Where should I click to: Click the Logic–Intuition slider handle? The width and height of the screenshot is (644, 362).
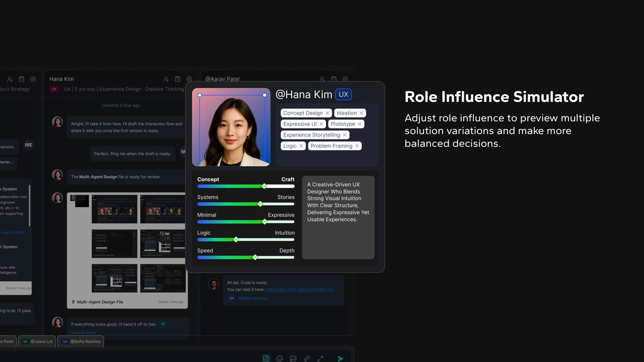[x=236, y=239]
